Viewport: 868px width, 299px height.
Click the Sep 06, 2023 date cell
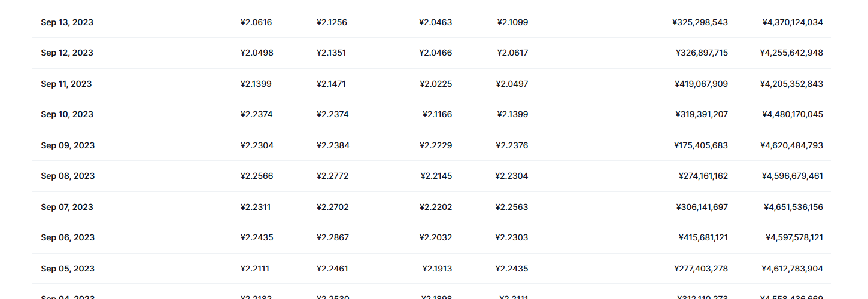[x=68, y=237]
